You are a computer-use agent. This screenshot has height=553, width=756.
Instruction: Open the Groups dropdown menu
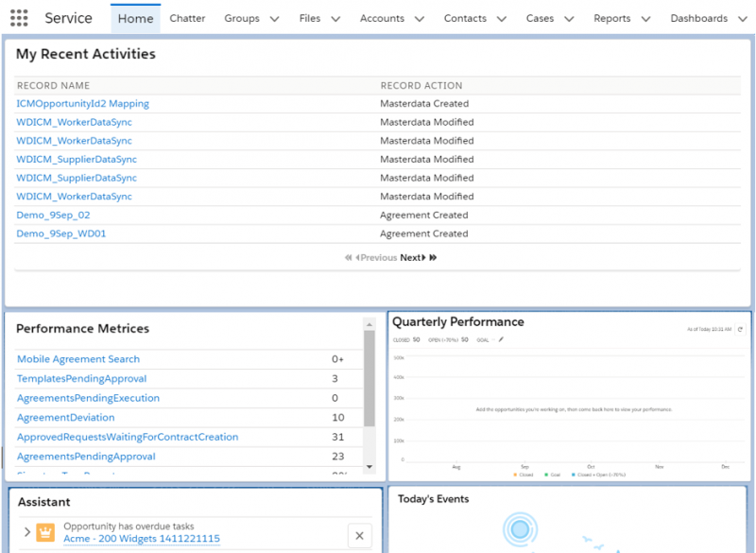[274, 18]
